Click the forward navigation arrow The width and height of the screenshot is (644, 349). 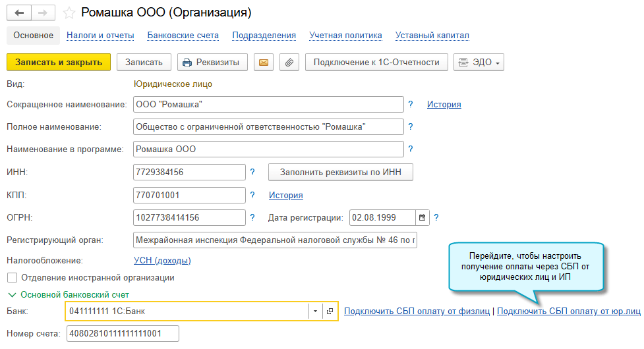tap(43, 13)
